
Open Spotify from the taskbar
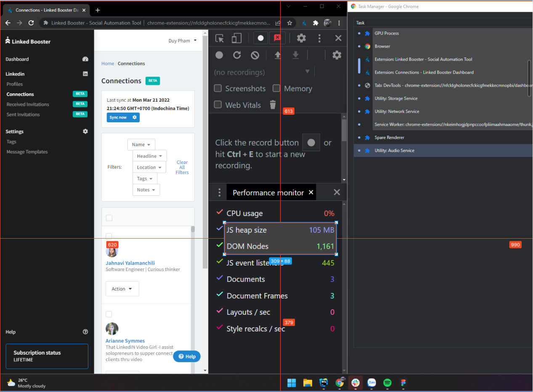point(387,383)
